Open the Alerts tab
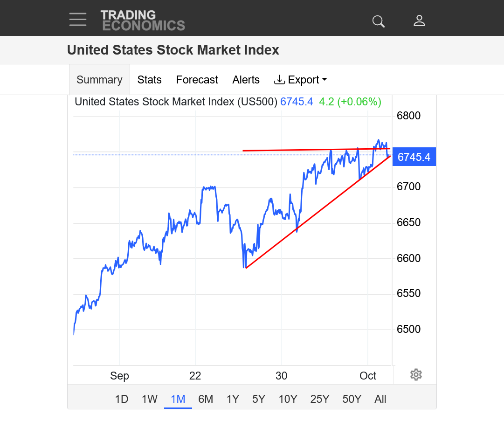The height and width of the screenshot is (435, 504). 246,80
